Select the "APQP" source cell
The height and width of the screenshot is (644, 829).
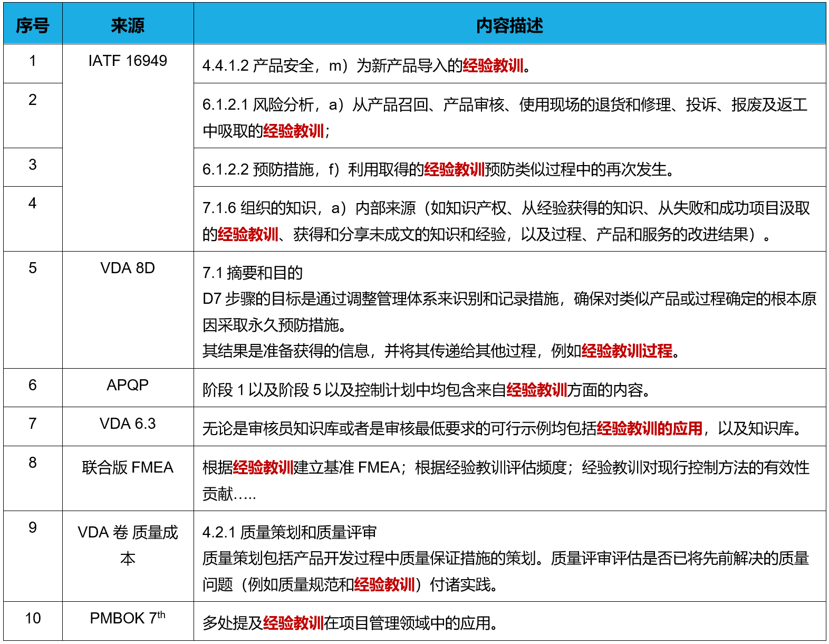[x=128, y=385]
